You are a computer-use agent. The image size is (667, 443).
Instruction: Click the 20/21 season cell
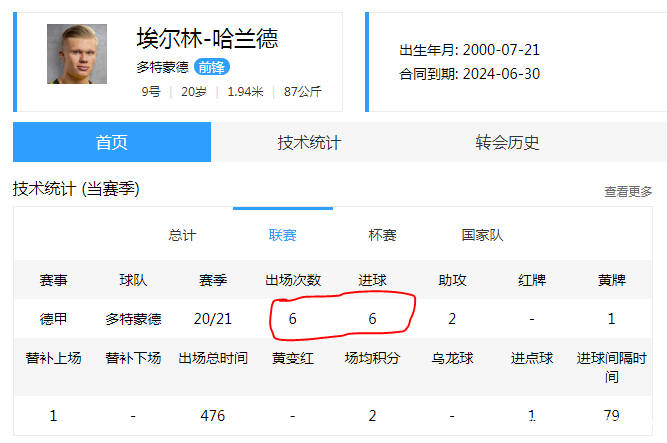(213, 319)
